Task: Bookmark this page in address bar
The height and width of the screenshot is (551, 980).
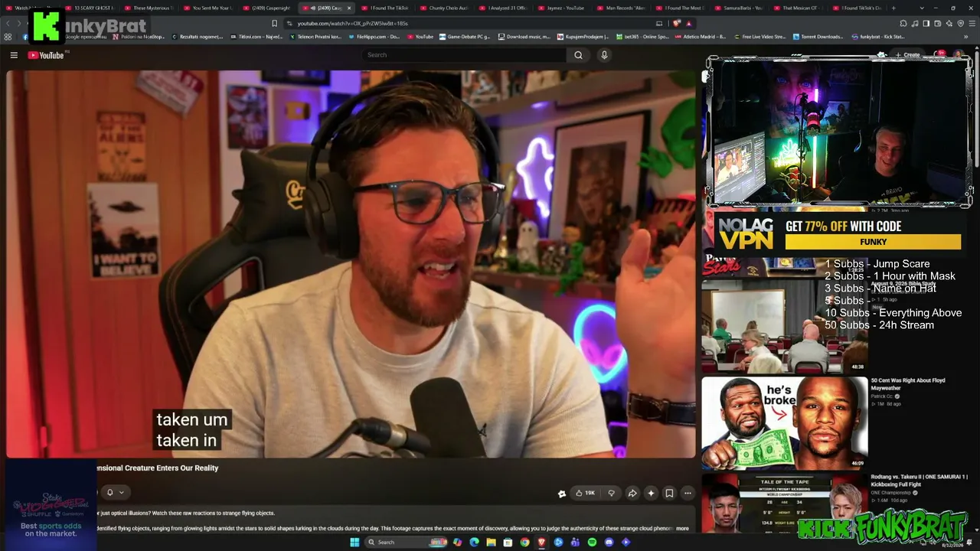Action: [x=274, y=24]
